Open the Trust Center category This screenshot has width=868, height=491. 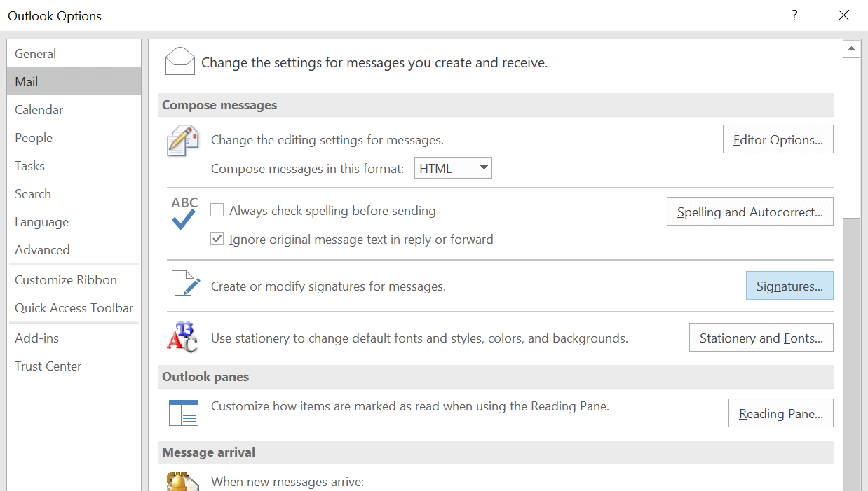[48, 366]
